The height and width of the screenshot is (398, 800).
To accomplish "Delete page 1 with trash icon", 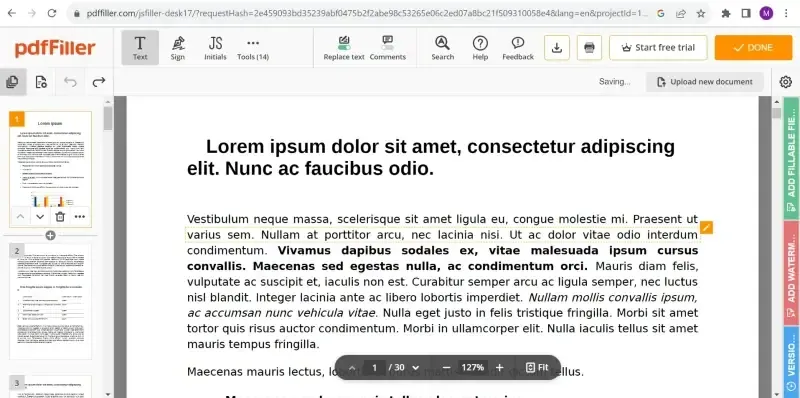I will pos(60,217).
